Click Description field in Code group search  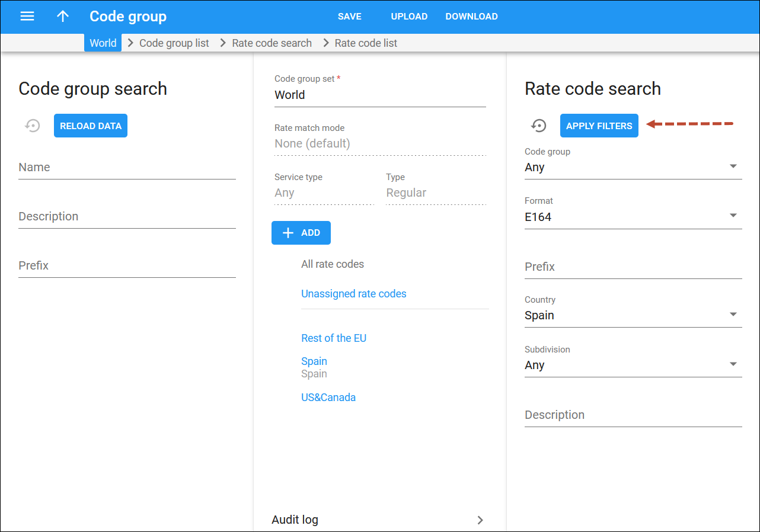127,217
